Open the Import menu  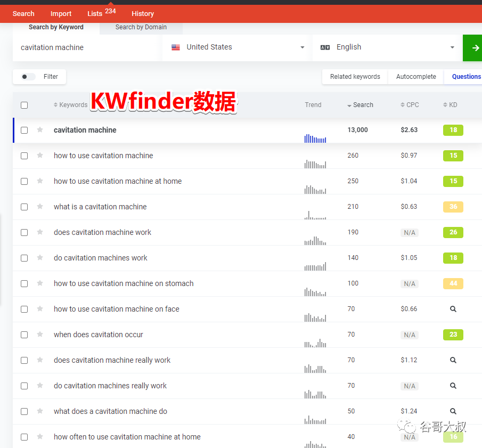coord(61,13)
